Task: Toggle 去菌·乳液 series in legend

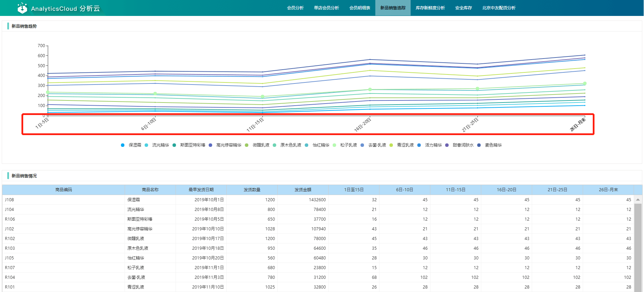Action: [x=373, y=145]
